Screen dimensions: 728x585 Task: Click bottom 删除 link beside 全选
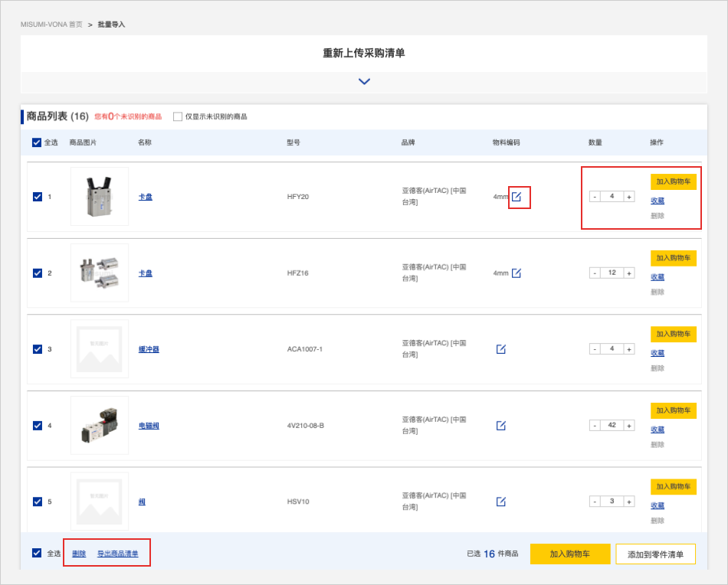79,554
